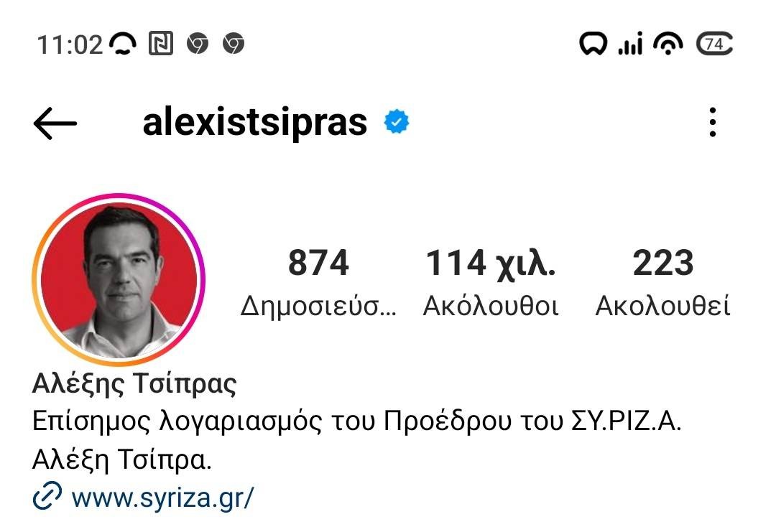View the 874 posts count
776x532 pixels.
click(x=318, y=263)
